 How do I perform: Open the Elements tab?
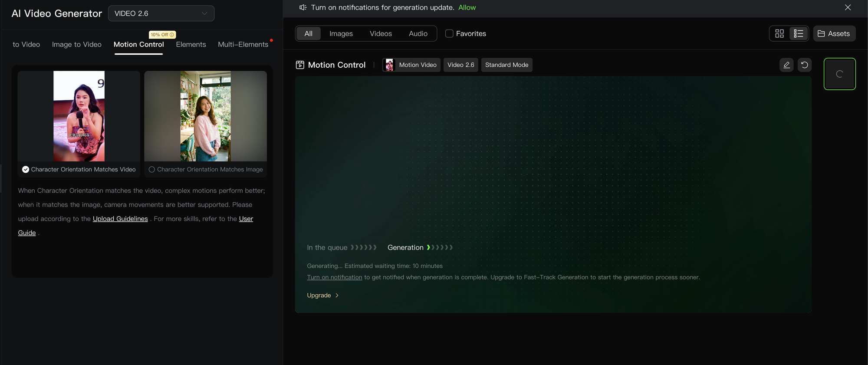pyautogui.click(x=191, y=44)
